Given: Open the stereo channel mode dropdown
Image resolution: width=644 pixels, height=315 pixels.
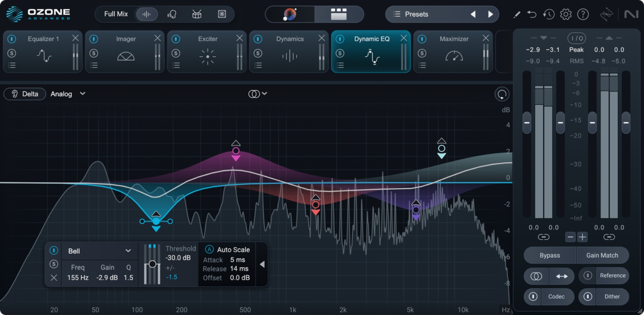Looking at the screenshot, I should [x=258, y=94].
